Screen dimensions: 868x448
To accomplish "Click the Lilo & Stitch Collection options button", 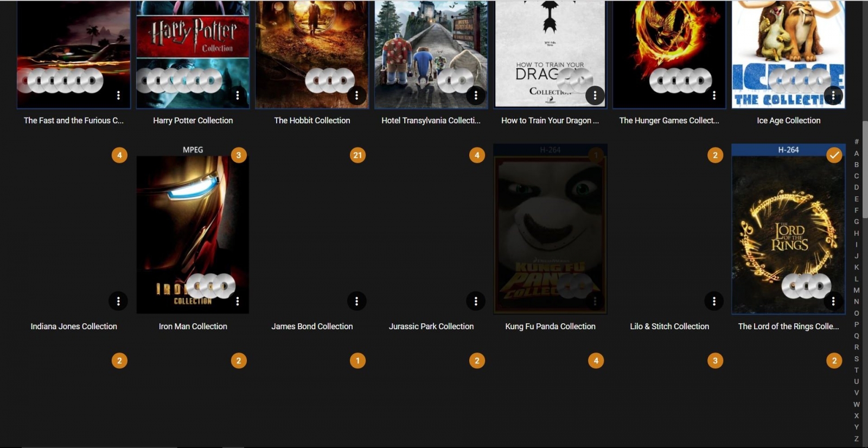I will coord(714,301).
